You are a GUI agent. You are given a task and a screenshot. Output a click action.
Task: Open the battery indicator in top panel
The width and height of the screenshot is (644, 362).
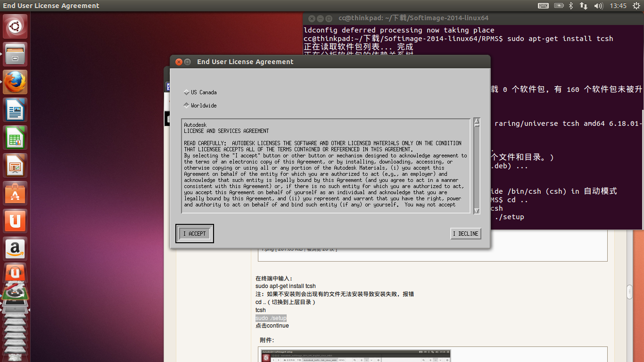click(559, 6)
